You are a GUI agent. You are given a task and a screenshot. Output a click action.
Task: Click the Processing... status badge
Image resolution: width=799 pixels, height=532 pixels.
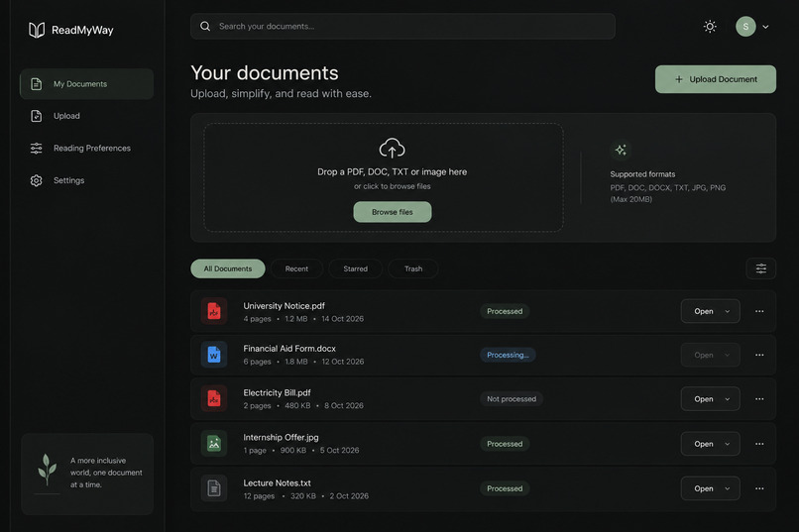point(508,355)
